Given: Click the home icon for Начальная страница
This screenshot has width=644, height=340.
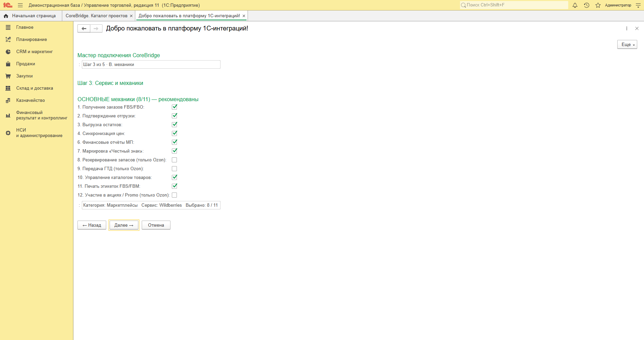Looking at the screenshot, I should tap(6, 16).
